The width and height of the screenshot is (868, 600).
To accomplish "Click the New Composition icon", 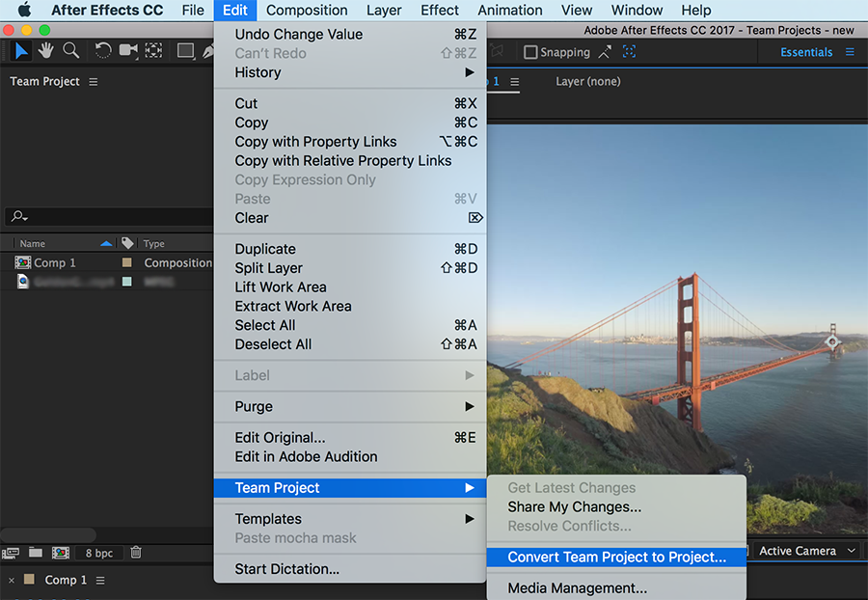I will tap(61, 553).
